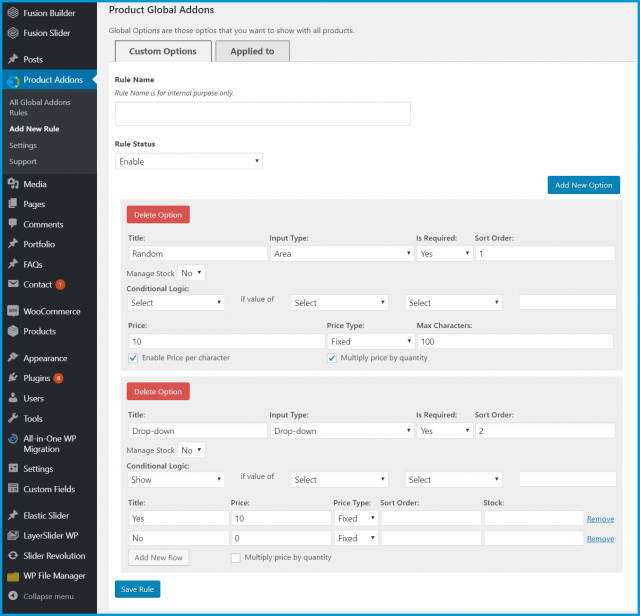Open the Conditional Logic dropdown set to Show
Image resolution: width=640 pixels, height=616 pixels.
(x=176, y=479)
